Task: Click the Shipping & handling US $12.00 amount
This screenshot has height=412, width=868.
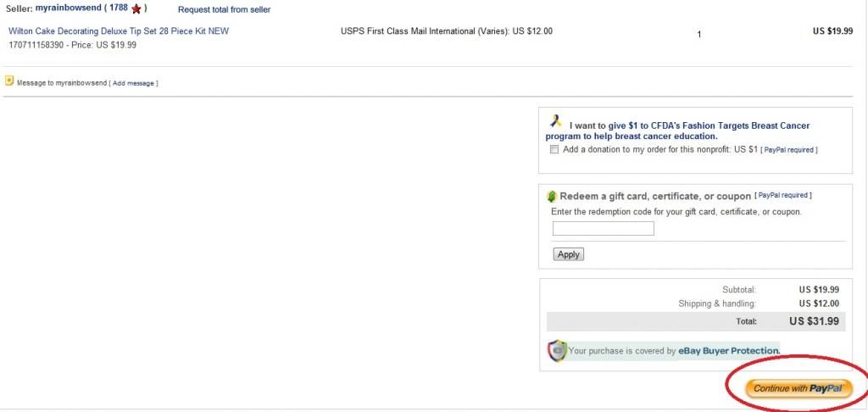Action: point(819,303)
